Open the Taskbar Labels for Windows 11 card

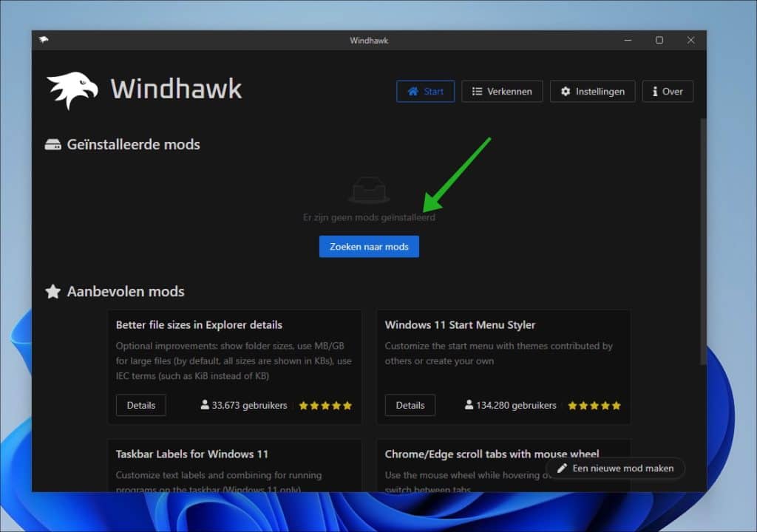(234, 465)
